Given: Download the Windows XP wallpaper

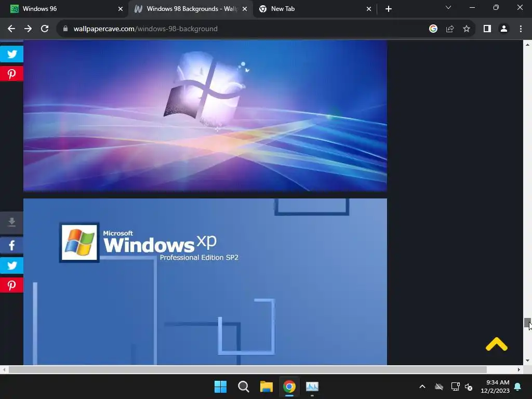Looking at the screenshot, I should 11,222.
